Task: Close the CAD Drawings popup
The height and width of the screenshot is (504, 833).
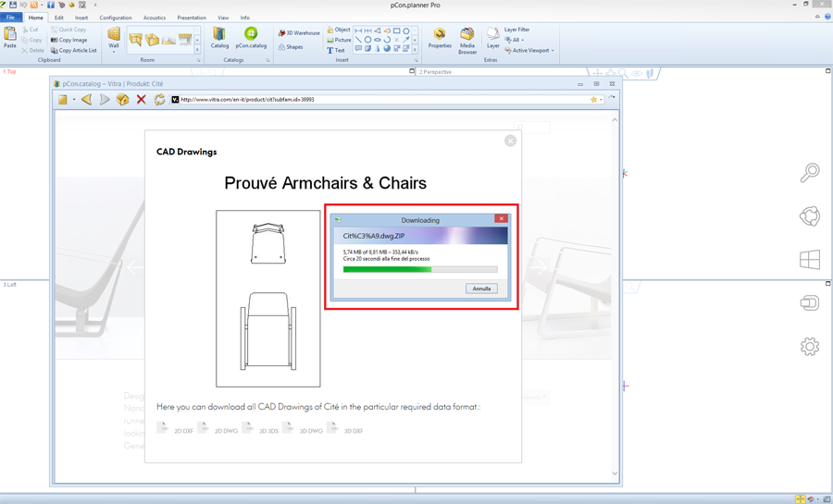Action: (x=510, y=141)
